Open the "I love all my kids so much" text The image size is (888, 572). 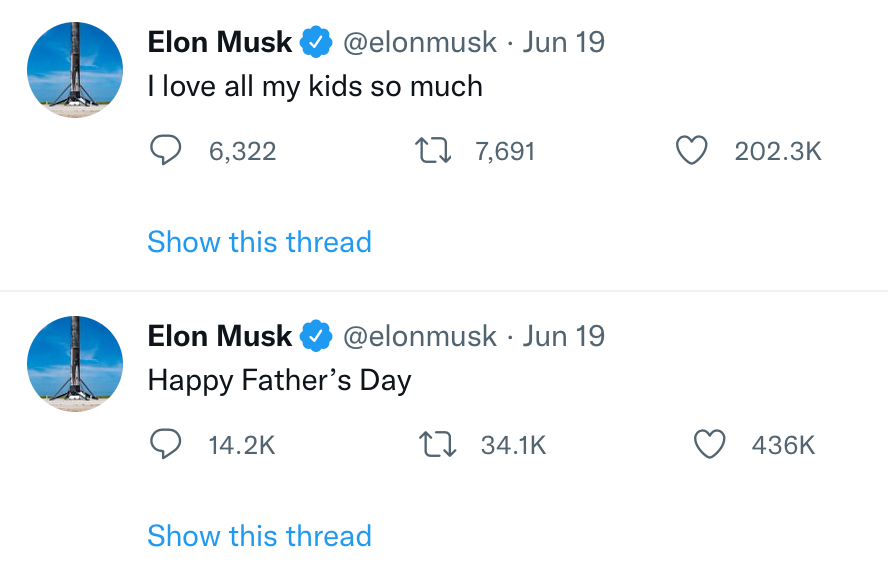pos(315,87)
